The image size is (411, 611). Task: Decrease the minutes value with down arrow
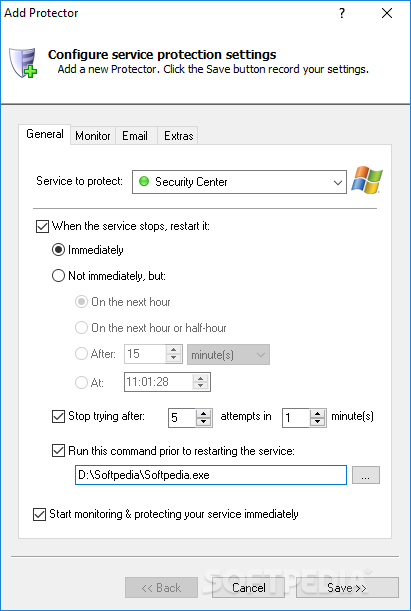(x=318, y=422)
